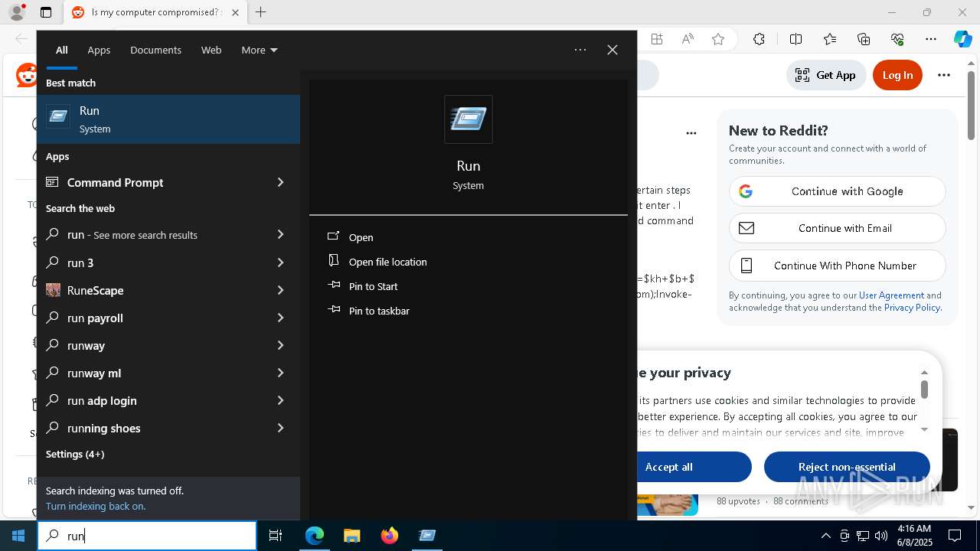Open the User Agreement link
This screenshot has height=551, width=980.
coord(891,295)
